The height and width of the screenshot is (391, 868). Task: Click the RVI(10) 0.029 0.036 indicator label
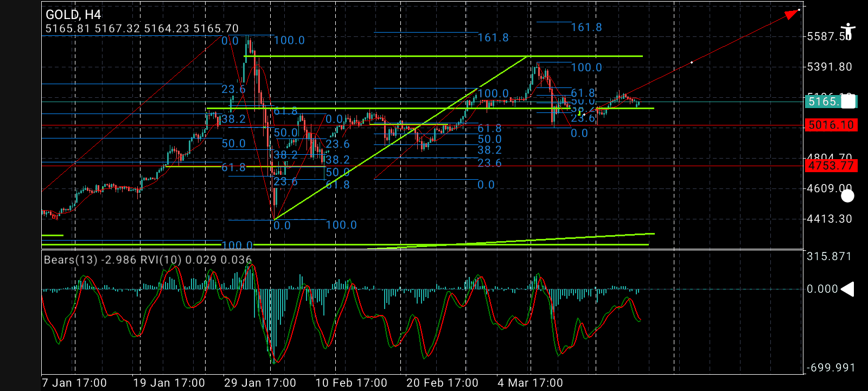196,260
